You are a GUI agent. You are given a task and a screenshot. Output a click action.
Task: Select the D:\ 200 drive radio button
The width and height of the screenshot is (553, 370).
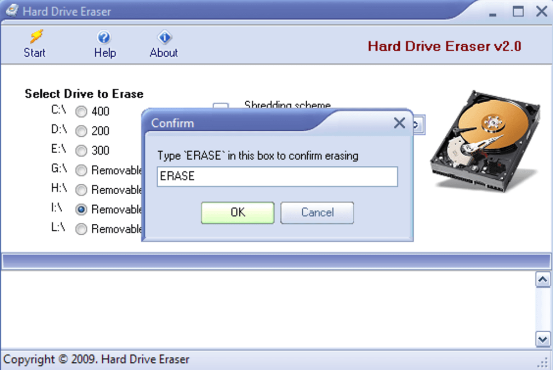click(81, 131)
